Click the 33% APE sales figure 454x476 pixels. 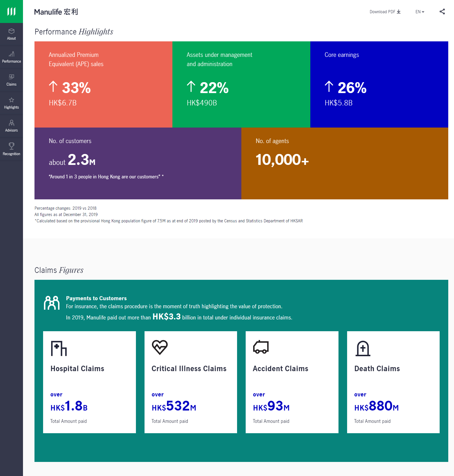coord(76,88)
